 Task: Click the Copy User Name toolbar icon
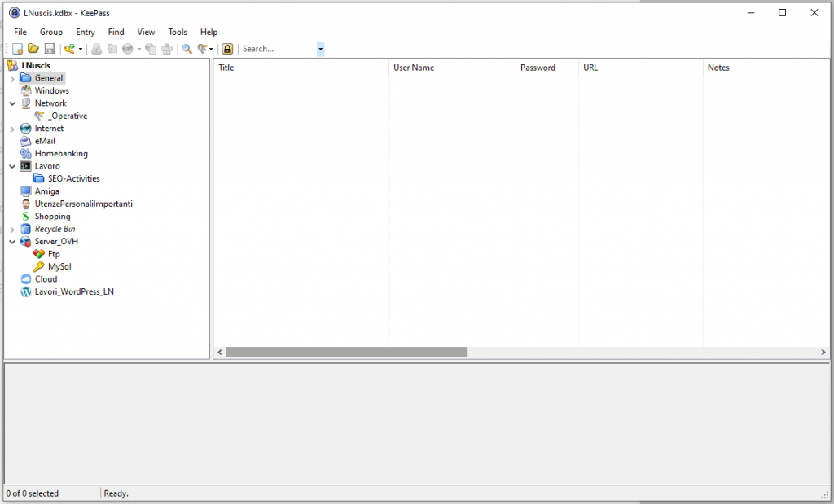pos(96,49)
